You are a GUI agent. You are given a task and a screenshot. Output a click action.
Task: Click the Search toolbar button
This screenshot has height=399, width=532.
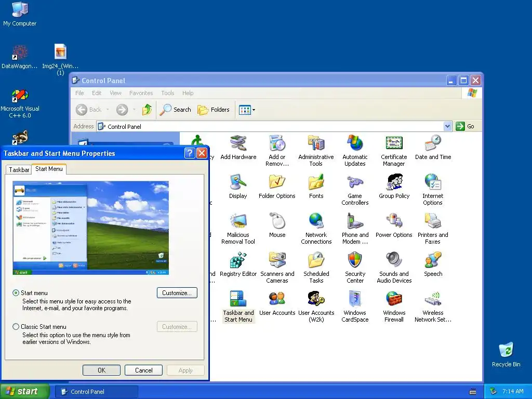175,110
